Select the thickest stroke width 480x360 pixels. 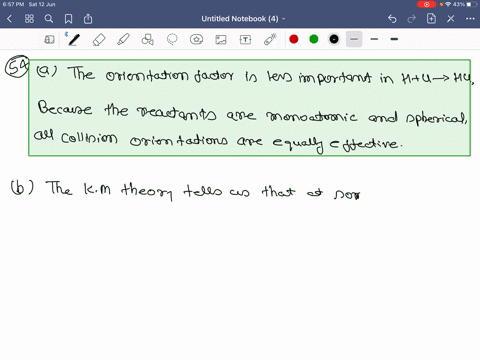click(x=394, y=39)
